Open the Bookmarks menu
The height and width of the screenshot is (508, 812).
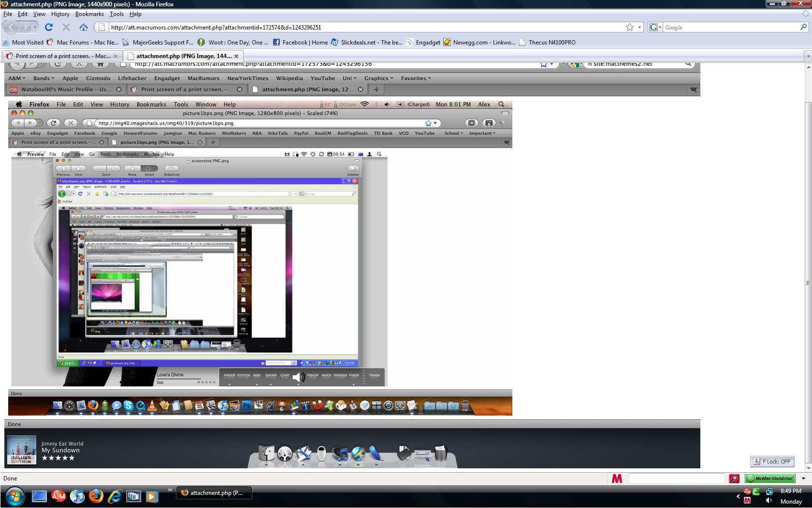coord(89,14)
